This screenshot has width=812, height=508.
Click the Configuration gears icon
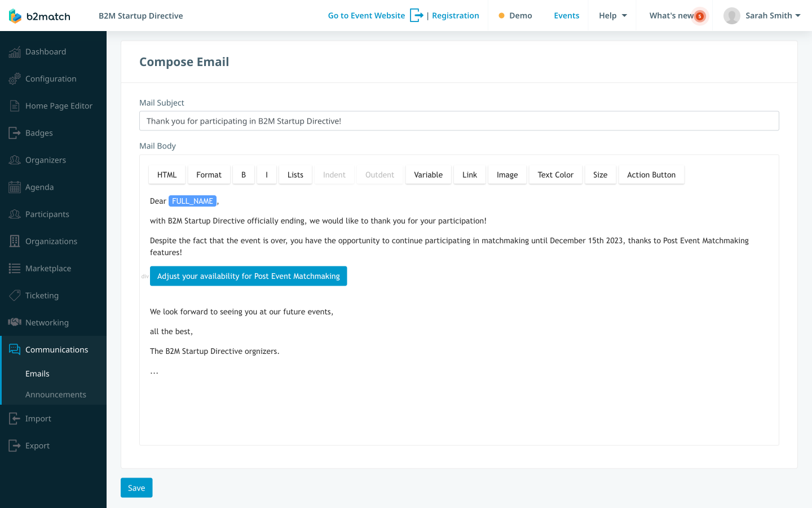click(15, 79)
